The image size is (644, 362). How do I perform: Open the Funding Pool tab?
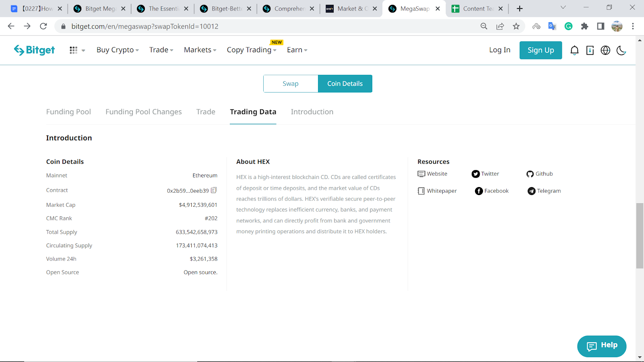coord(68,112)
